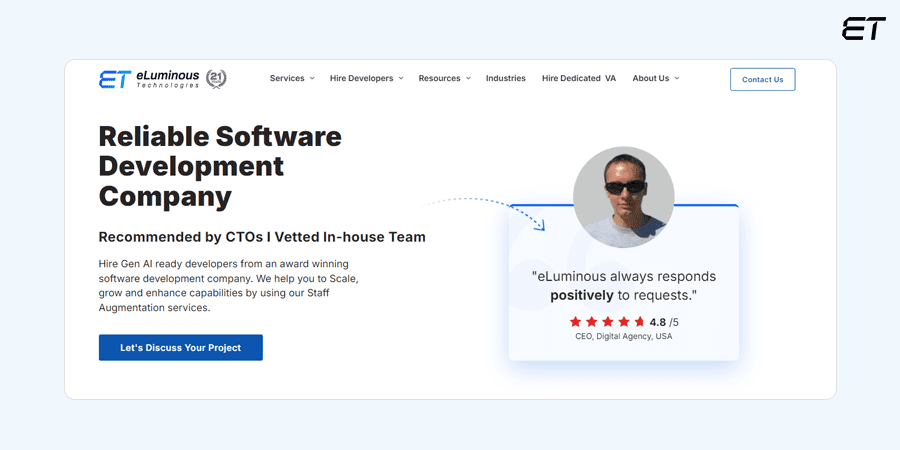Click the testimonial quote text
Image resolution: width=900 pixels, height=450 pixels.
tap(623, 285)
